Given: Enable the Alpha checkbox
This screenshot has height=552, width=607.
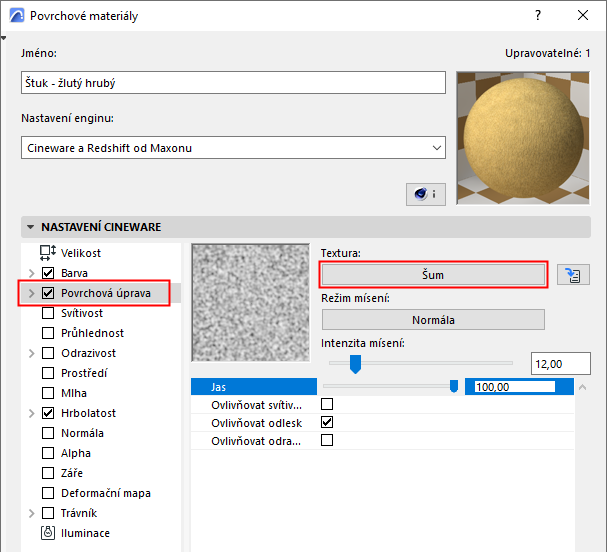Looking at the screenshot, I should (48, 453).
